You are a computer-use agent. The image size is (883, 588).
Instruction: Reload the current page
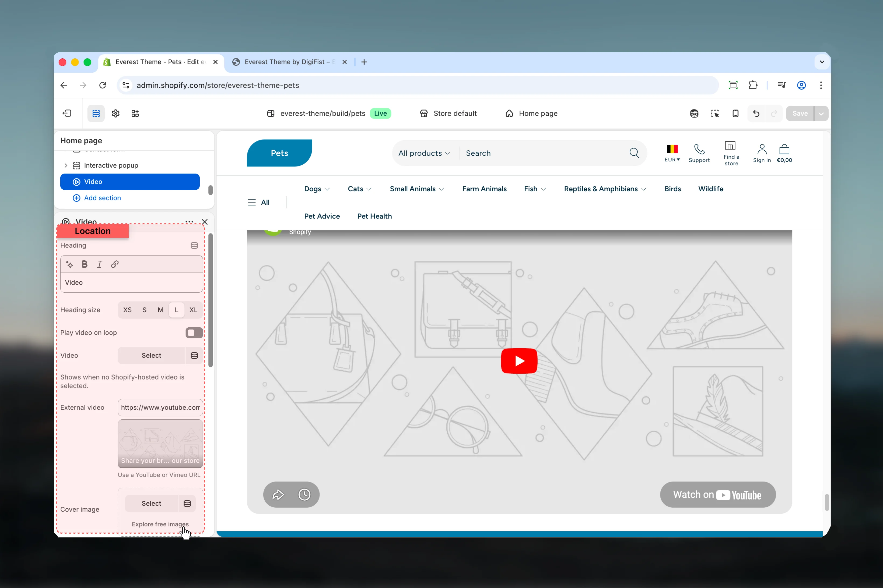point(103,85)
